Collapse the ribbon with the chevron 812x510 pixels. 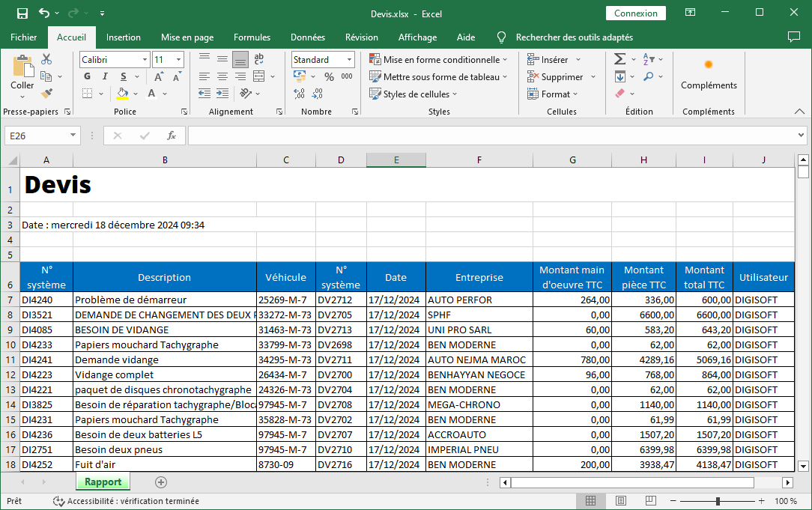(x=799, y=112)
